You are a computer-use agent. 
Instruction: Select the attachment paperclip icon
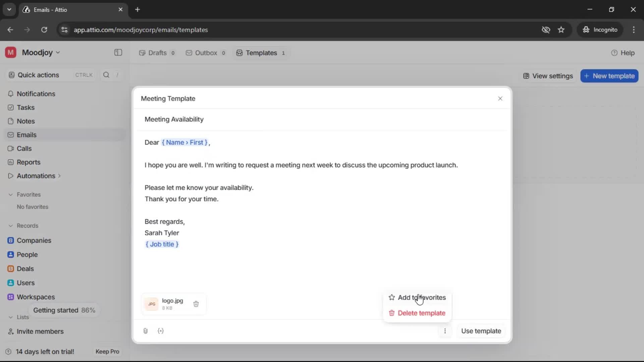145,331
